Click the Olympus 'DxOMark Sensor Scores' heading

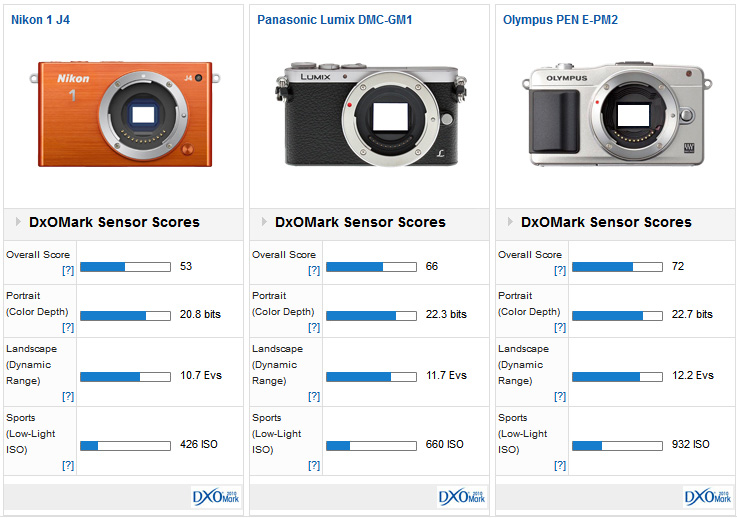click(606, 222)
